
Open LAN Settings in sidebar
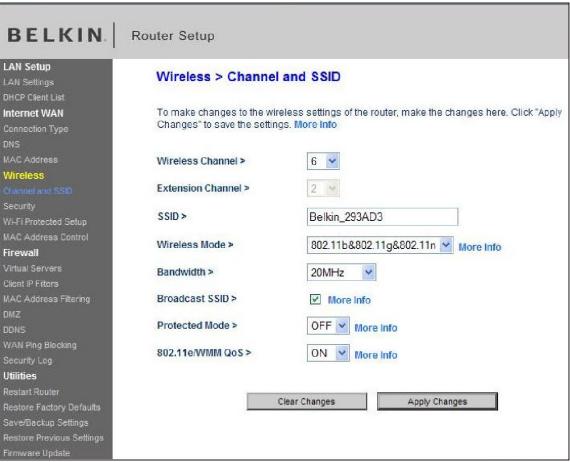click(28, 83)
